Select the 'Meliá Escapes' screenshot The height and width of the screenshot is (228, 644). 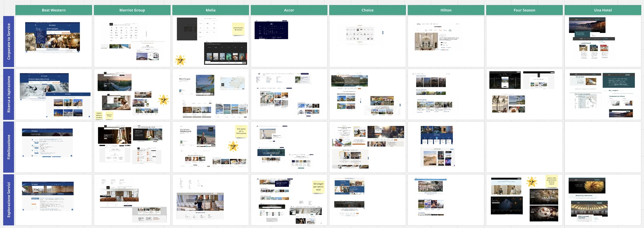[x=196, y=85]
